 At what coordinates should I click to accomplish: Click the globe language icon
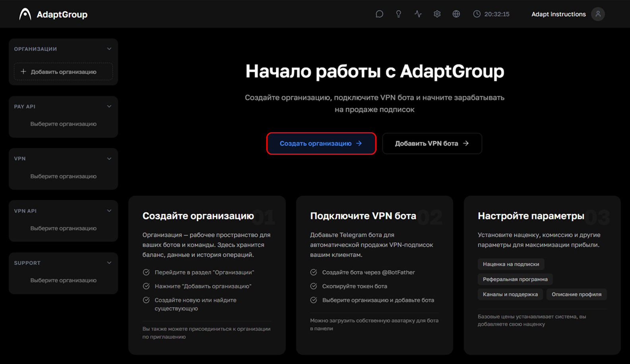(456, 14)
